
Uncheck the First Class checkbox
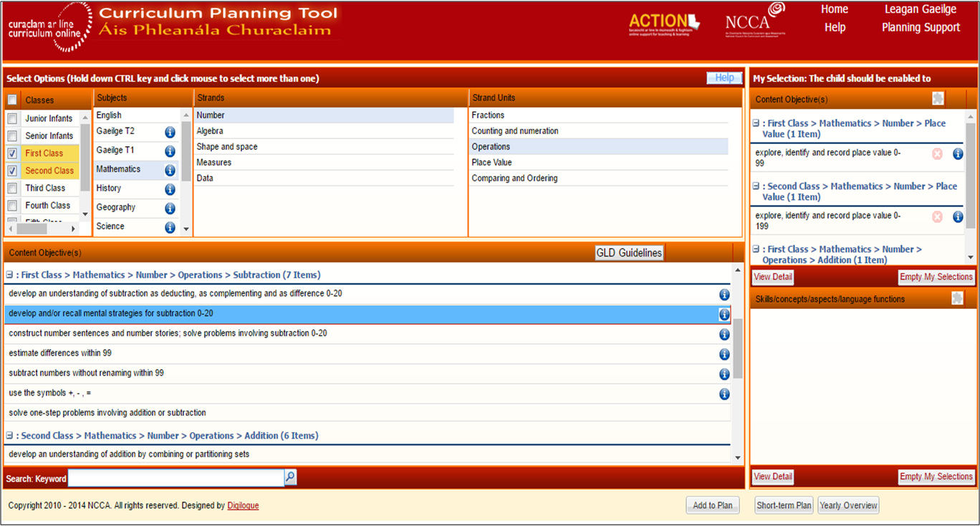pos(11,153)
